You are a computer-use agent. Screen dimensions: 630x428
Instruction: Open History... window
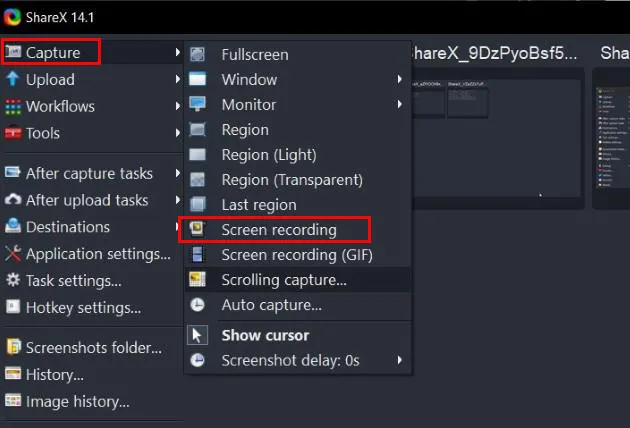[x=92, y=375]
